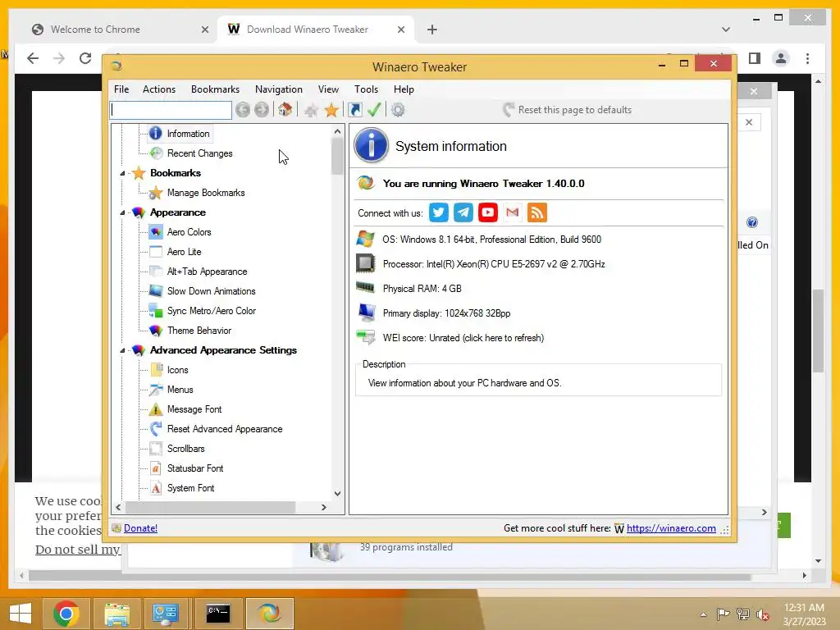Open the Twitter link icon
The height and width of the screenshot is (630, 840).
coord(438,212)
